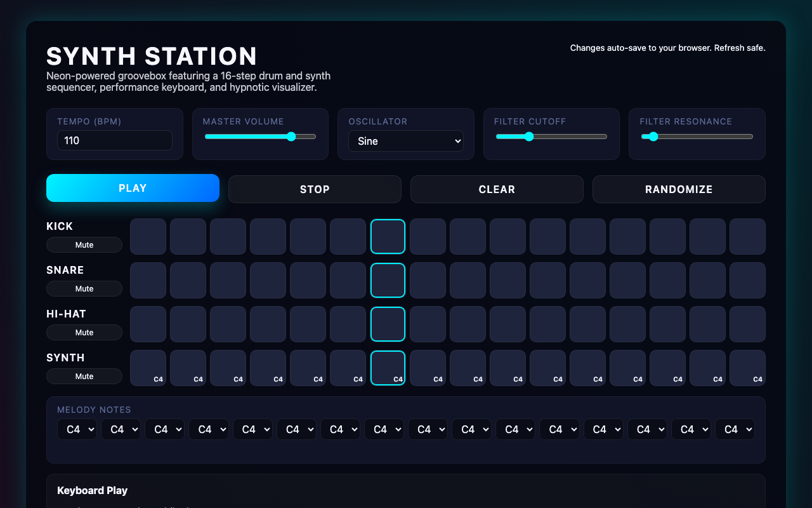Viewport: 812px width, 508px height.
Task: Open the Oscillator waveform dropdown
Action: pos(406,141)
